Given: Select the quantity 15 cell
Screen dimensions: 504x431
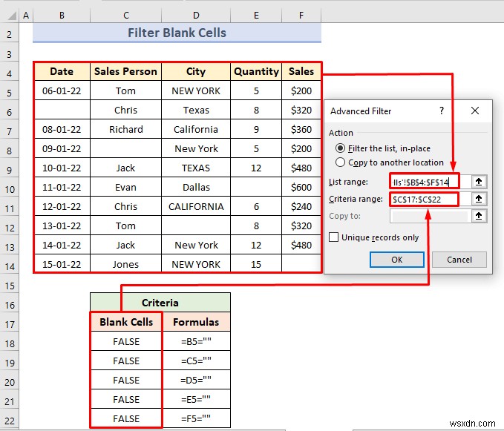Looking at the screenshot, I should coord(256,264).
